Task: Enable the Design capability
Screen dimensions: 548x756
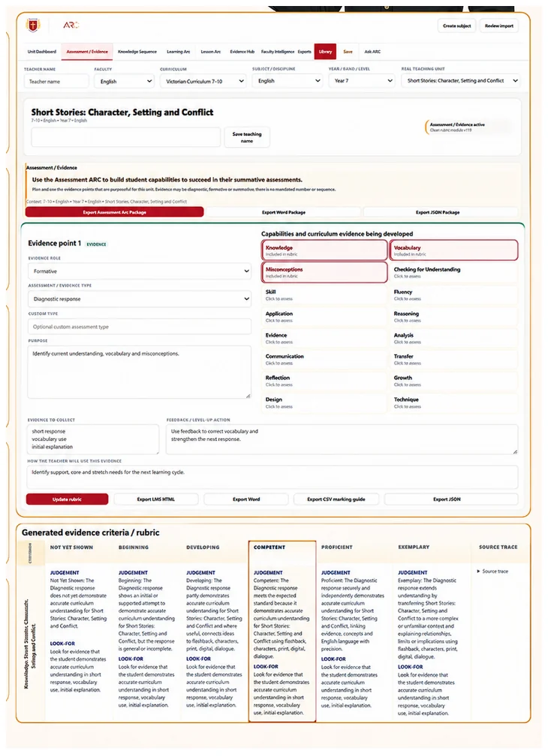Action: pyautogui.click(x=324, y=403)
